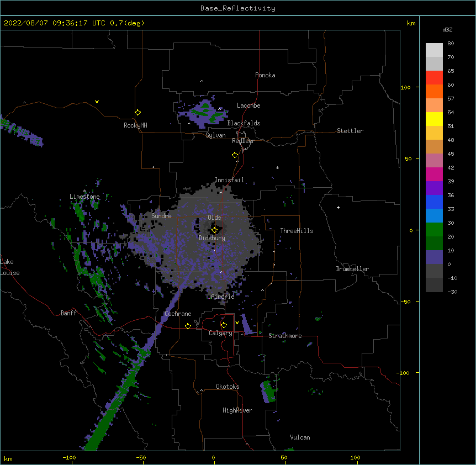The height and width of the screenshot is (465, 476).
Task: Click the Stettler city label
Action: tap(350, 131)
